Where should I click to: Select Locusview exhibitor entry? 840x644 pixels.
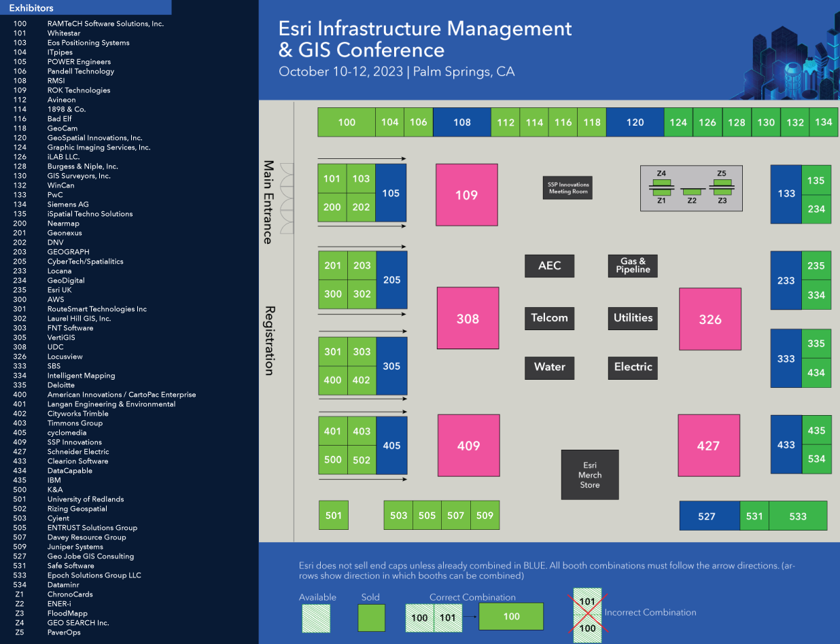click(x=65, y=357)
